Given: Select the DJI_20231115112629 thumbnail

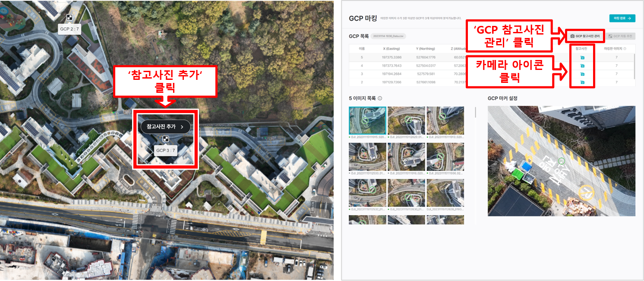Looking at the screenshot, I should pyautogui.click(x=407, y=120).
